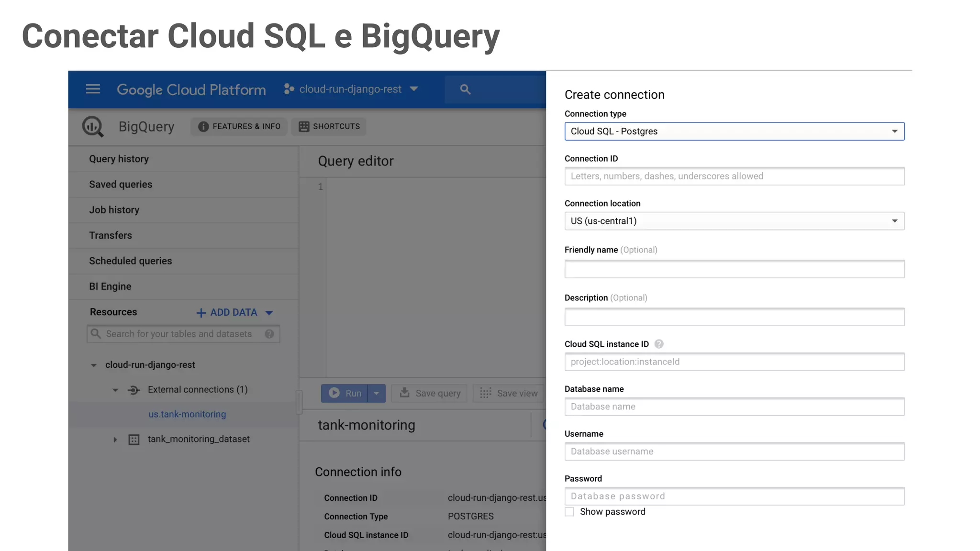980x551 pixels.
Task: Open the ADD DATA dropdown arrow
Action: coord(269,313)
